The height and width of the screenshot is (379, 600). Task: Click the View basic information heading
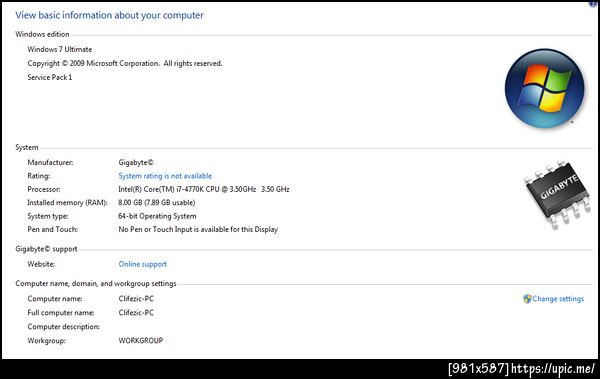109,15
